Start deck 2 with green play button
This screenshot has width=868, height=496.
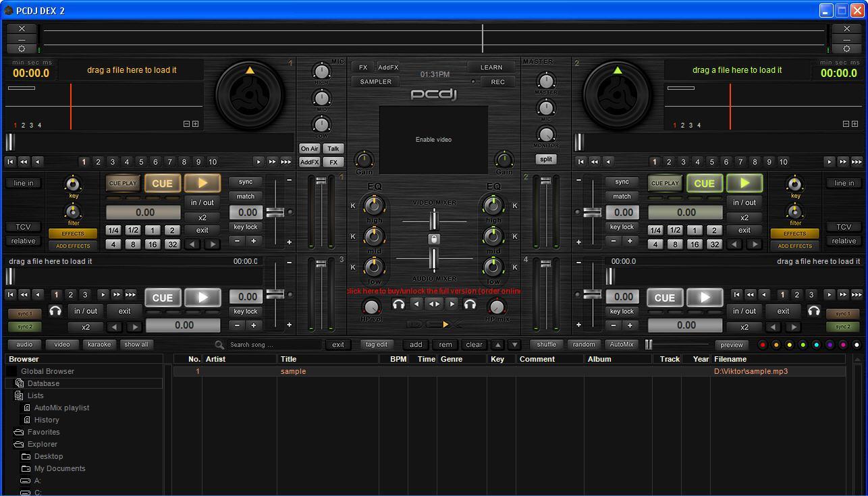click(x=744, y=183)
